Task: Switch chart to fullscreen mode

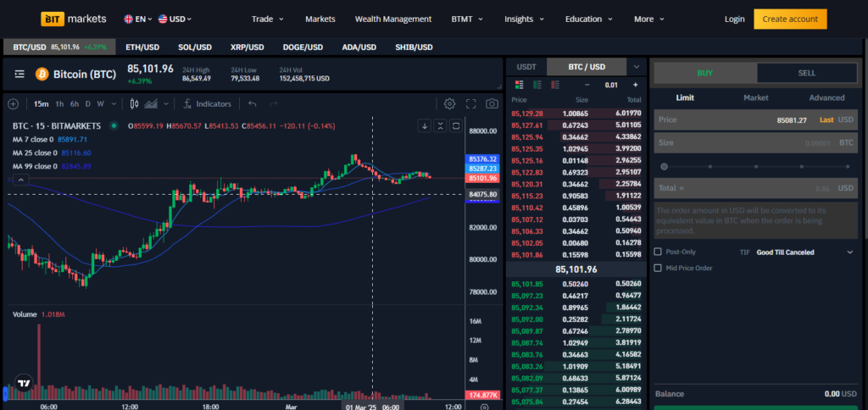Action: [471, 103]
